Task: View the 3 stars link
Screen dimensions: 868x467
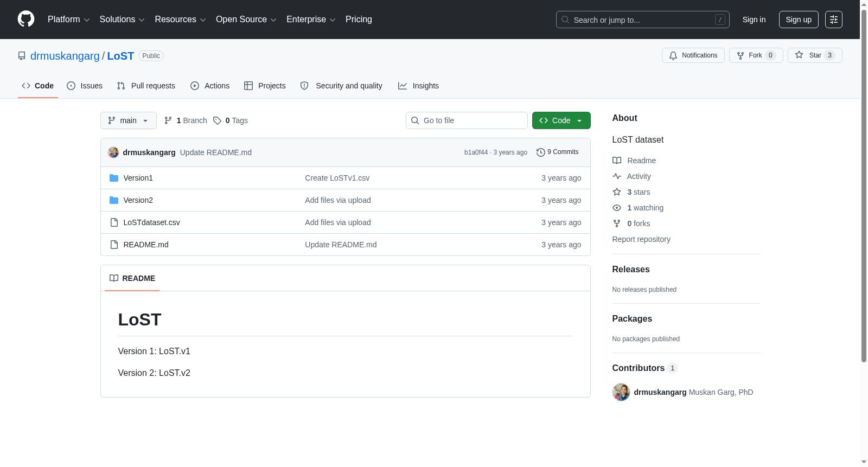Action: point(631,192)
